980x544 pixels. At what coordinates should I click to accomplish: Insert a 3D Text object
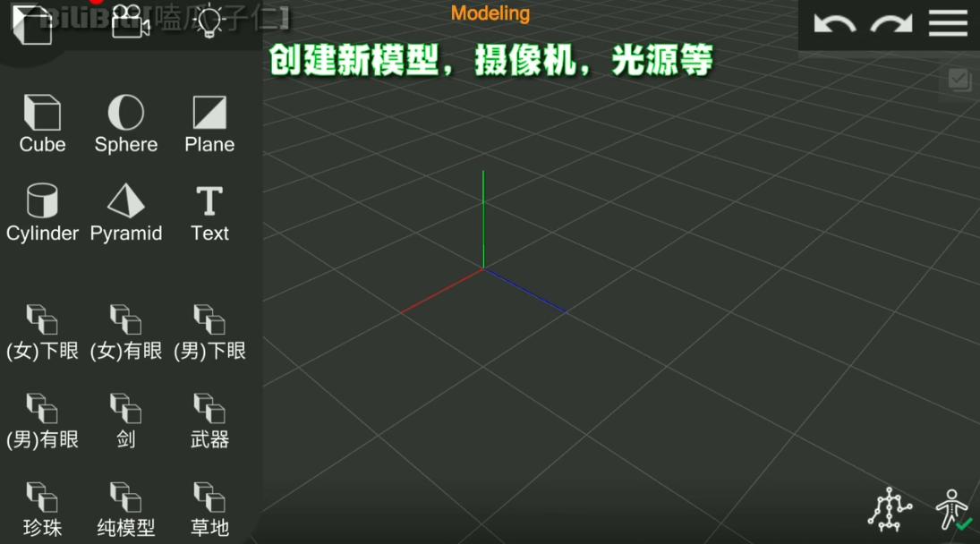pyautogui.click(x=209, y=213)
